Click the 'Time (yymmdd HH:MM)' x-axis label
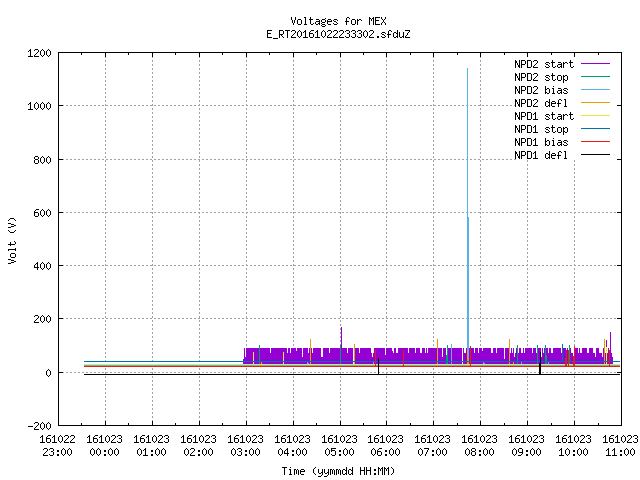Image resolution: width=640 pixels, height=480 pixels. click(338, 471)
